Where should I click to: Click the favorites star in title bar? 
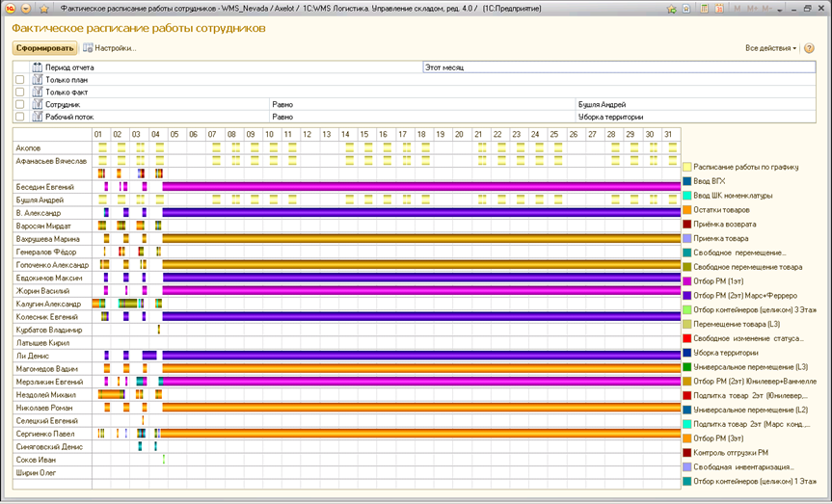click(x=44, y=8)
